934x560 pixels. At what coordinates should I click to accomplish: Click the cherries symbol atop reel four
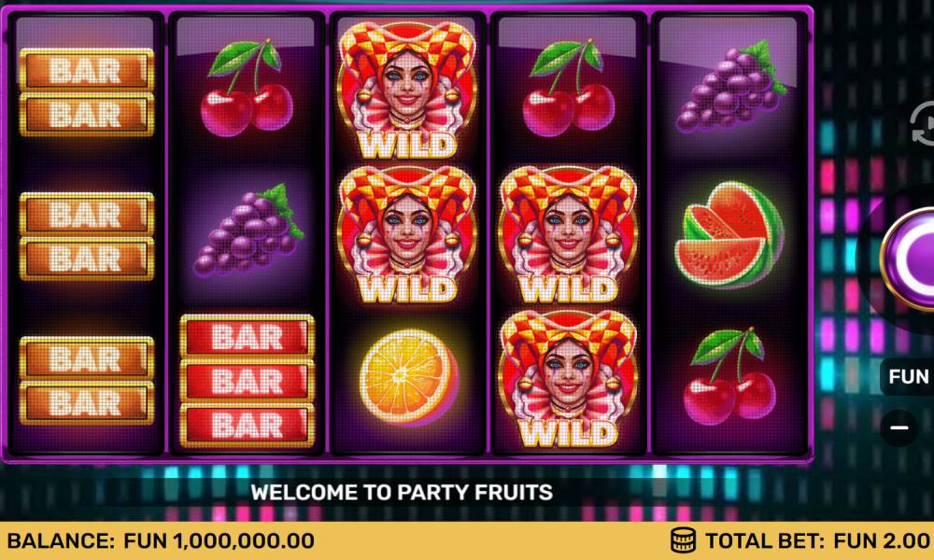568,88
